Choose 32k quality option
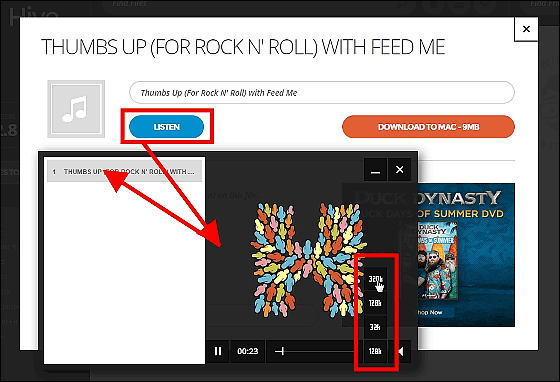Screen dimensions: 560x382 pyautogui.click(x=375, y=327)
